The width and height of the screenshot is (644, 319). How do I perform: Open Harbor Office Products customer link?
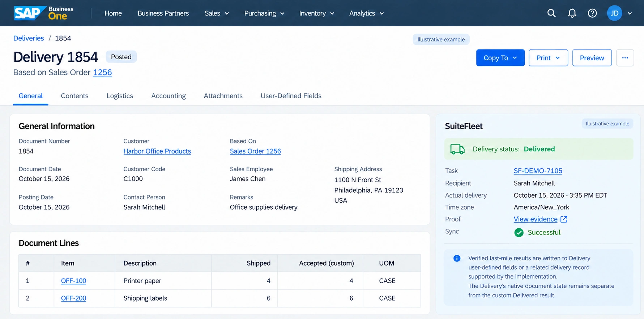click(157, 151)
